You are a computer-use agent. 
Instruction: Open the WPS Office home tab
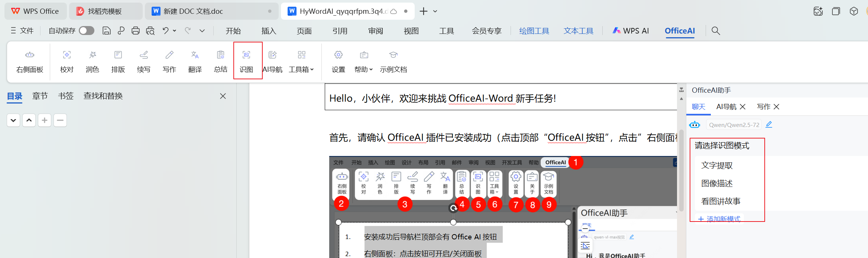pos(35,11)
